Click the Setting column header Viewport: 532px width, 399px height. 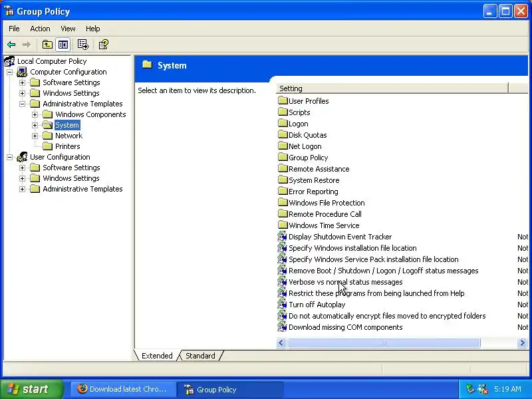[392, 88]
